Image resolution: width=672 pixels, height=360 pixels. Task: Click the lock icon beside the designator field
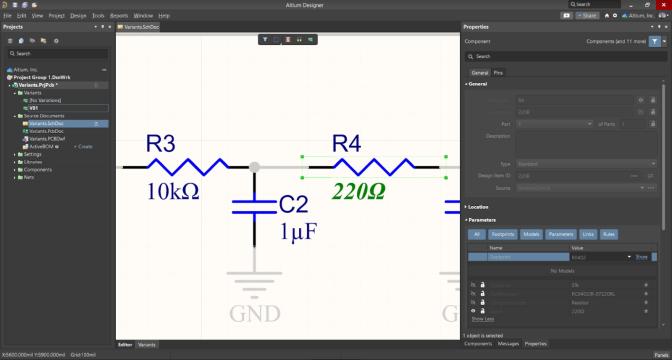click(x=653, y=100)
